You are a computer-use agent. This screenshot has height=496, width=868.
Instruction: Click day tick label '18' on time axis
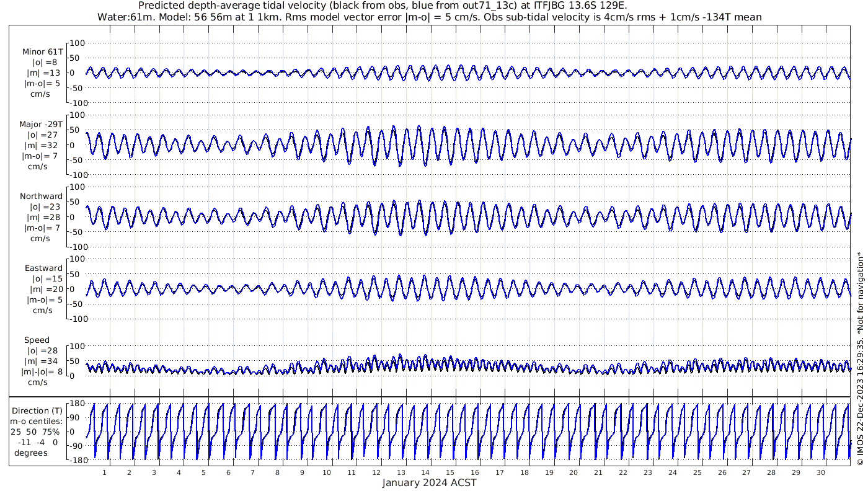pyautogui.click(x=525, y=472)
